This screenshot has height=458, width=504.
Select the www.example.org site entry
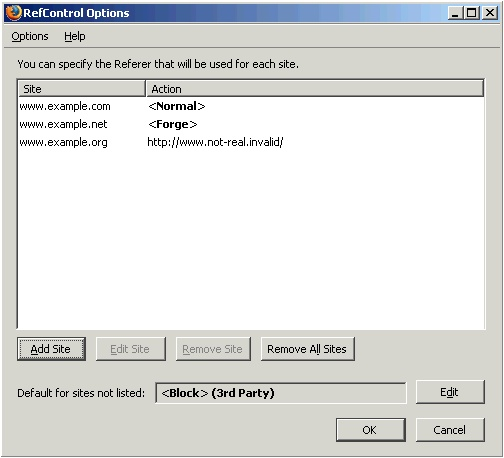coord(63,142)
